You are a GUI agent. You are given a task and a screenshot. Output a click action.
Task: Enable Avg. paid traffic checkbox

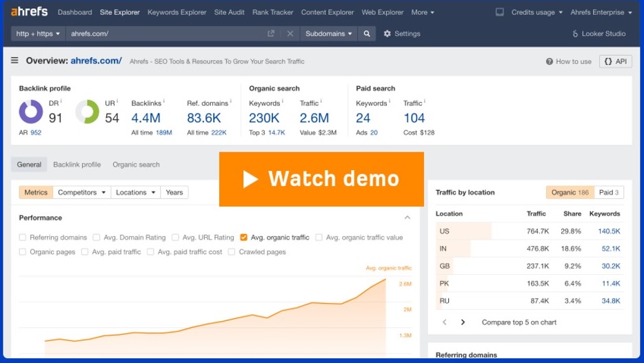coord(85,252)
